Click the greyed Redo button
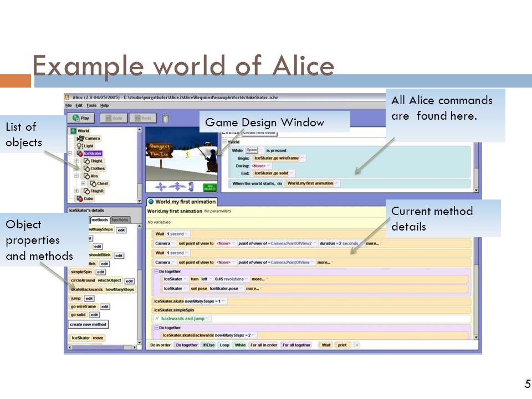532x399 pixels. [143, 118]
